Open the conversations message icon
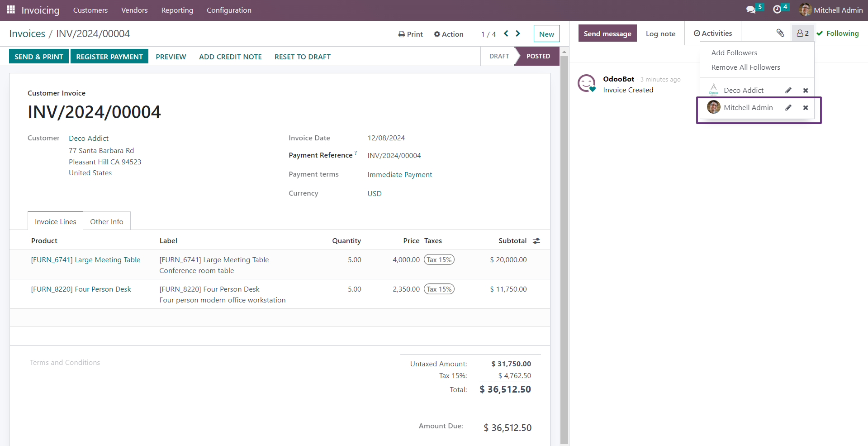 [751, 10]
